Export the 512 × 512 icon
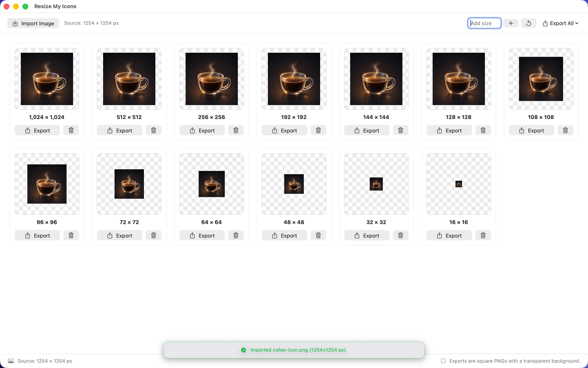This screenshot has width=588, height=368. (120, 130)
